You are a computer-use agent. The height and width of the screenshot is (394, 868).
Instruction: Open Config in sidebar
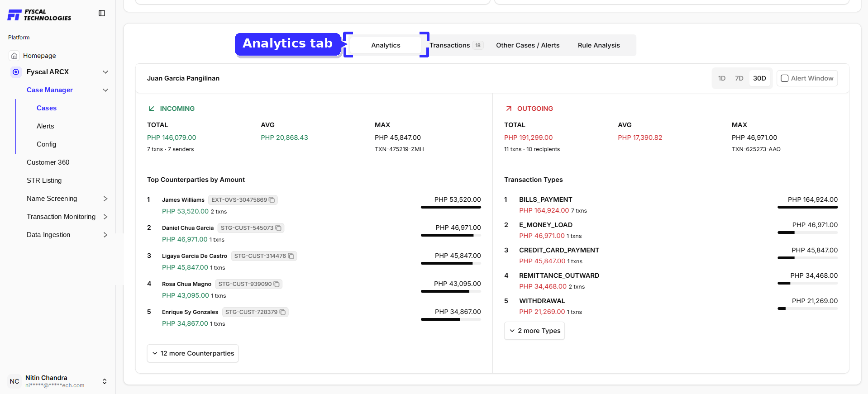tap(47, 144)
